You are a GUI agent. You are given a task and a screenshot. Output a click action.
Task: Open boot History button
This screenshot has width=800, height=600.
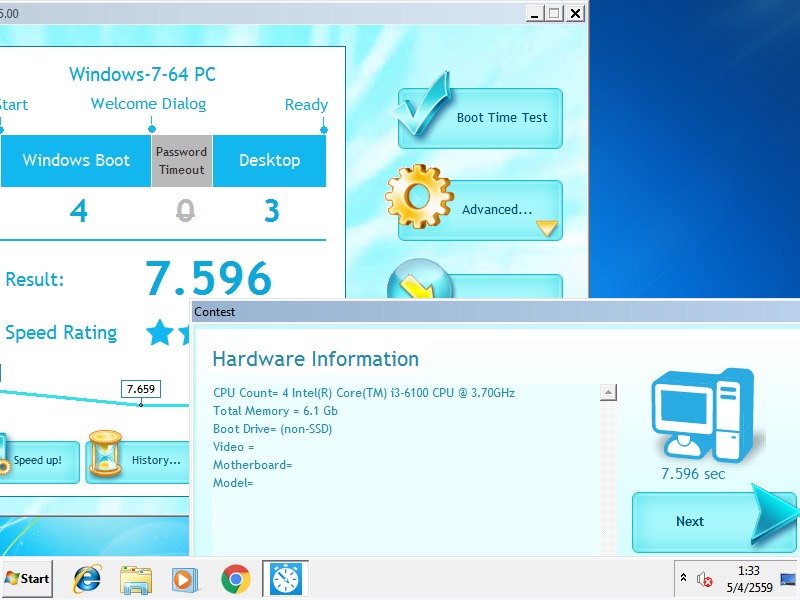(138, 462)
